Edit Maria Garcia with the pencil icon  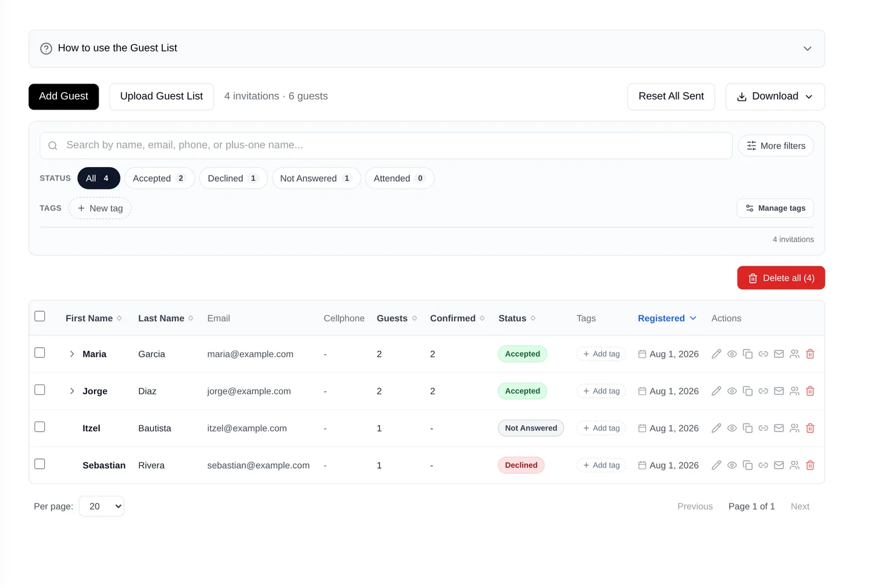click(x=716, y=354)
